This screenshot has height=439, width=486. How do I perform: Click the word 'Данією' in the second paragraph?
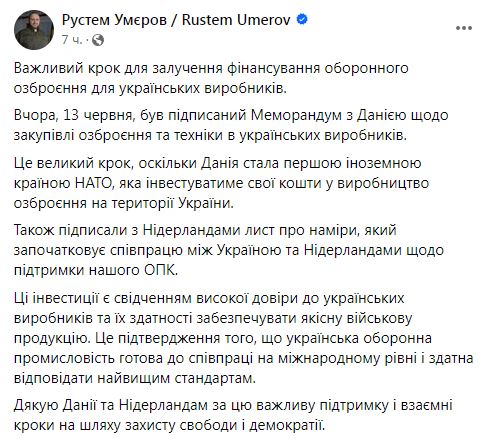[382, 116]
